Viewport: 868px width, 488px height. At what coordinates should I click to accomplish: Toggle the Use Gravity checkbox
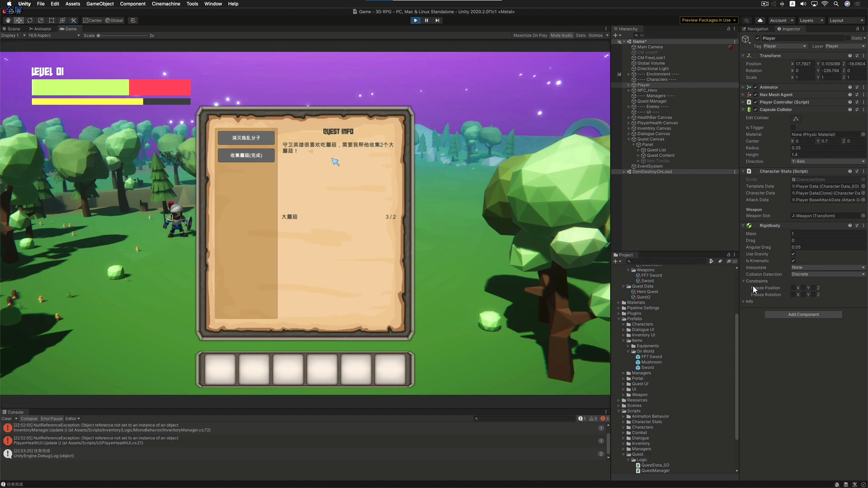(793, 254)
